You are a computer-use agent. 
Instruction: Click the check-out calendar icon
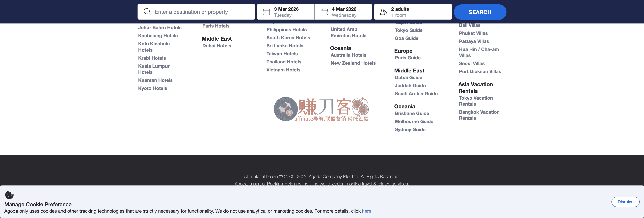324,12
